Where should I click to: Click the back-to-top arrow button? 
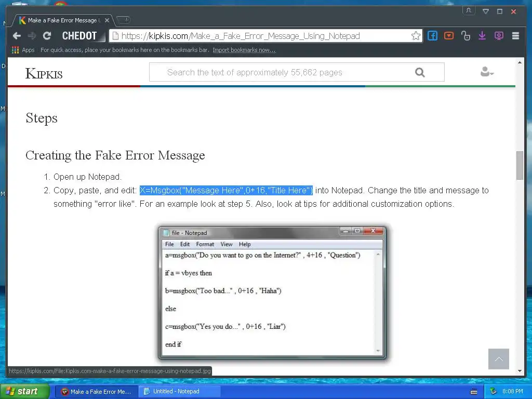click(x=498, y=359)
